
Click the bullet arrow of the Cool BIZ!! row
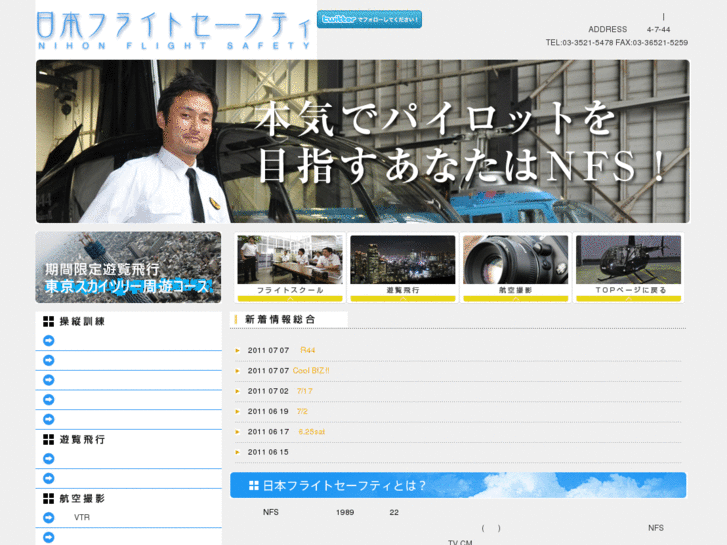coord(237,371)
